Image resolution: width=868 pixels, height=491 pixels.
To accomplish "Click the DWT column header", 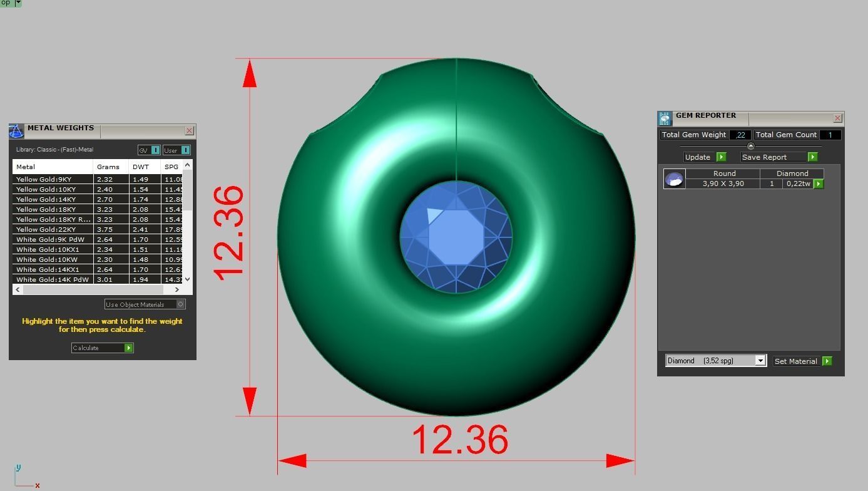I will pos(145,167).
